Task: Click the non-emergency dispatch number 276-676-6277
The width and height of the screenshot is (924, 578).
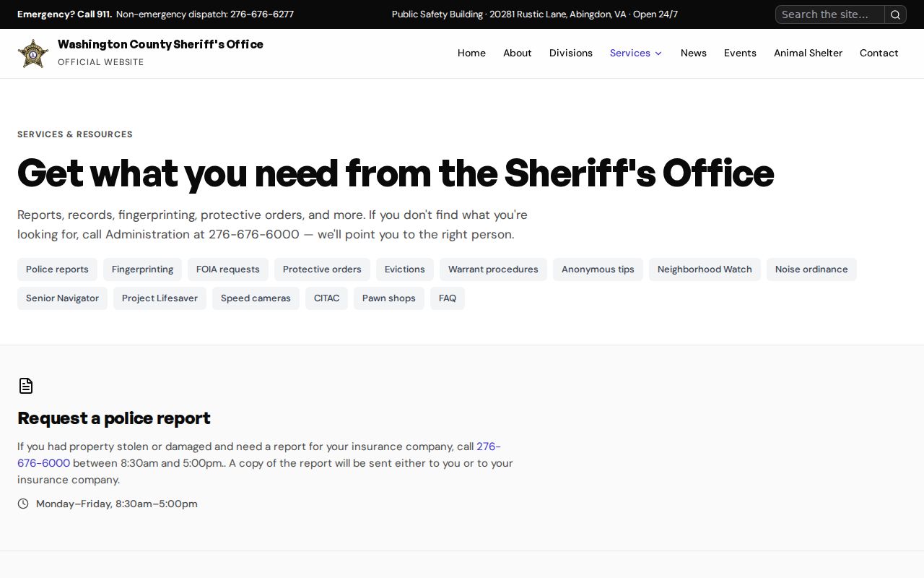Action: click(x=262, y=14)
